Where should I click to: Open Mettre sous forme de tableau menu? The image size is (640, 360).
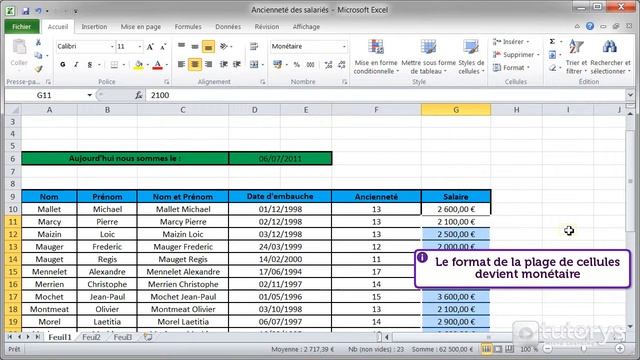(428, 57)
